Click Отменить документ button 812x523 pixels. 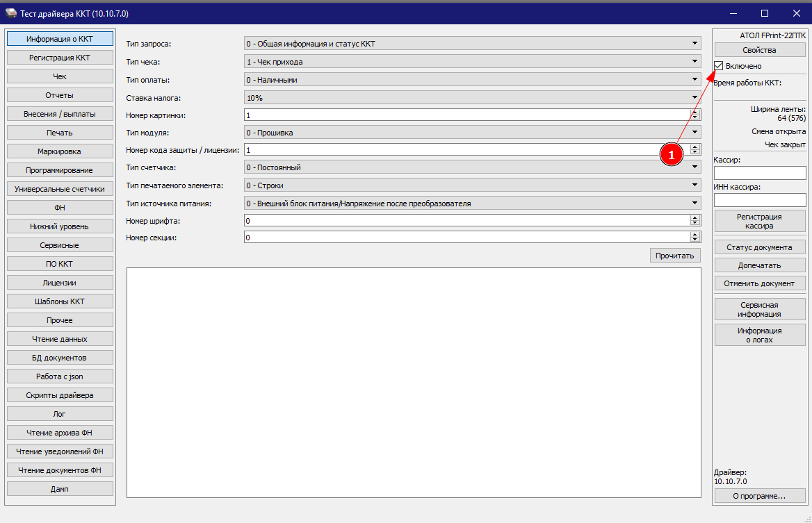click(760, 283)
